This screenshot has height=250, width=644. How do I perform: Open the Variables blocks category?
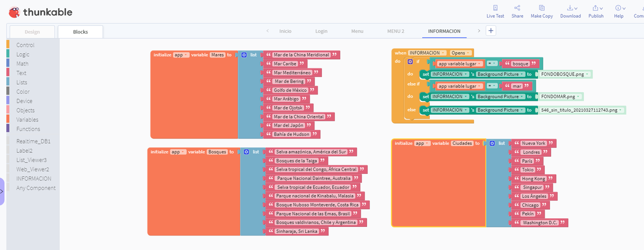pyautogui.click(x=27, y=120)
